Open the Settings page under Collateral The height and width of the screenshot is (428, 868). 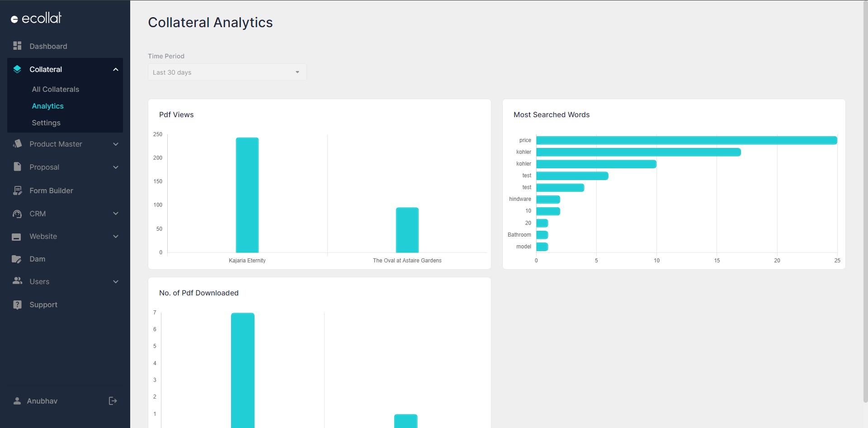[46, 123]
